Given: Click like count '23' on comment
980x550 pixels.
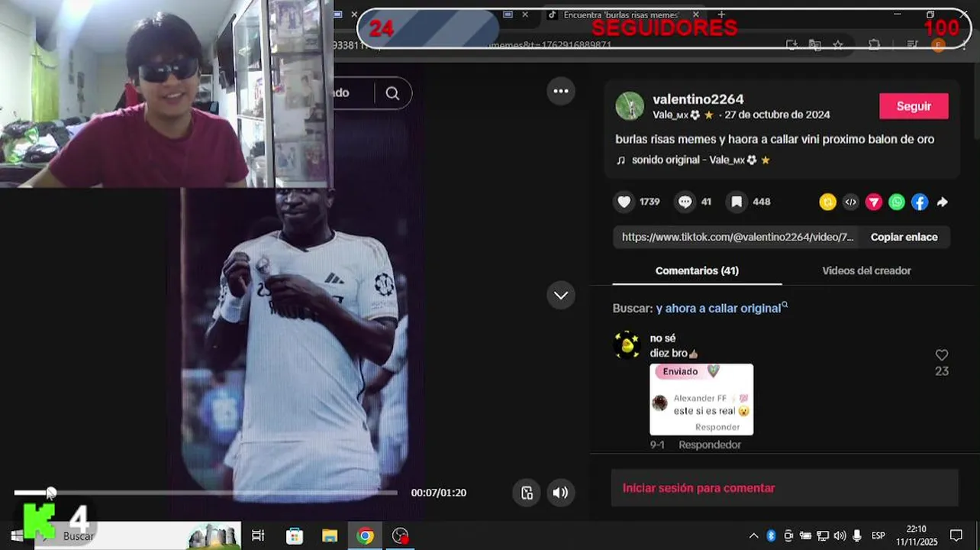Looking at the screenshot, I should pyautogui.click(x=942, y=371).
